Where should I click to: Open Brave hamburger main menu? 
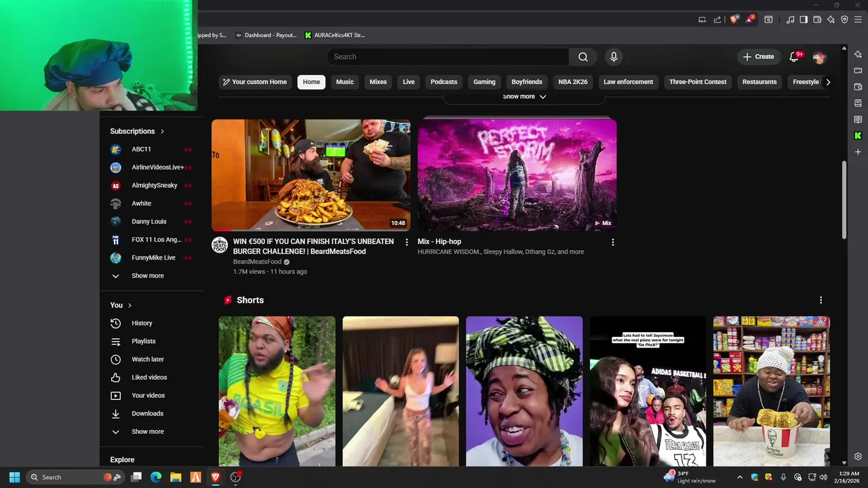point(858,20)
